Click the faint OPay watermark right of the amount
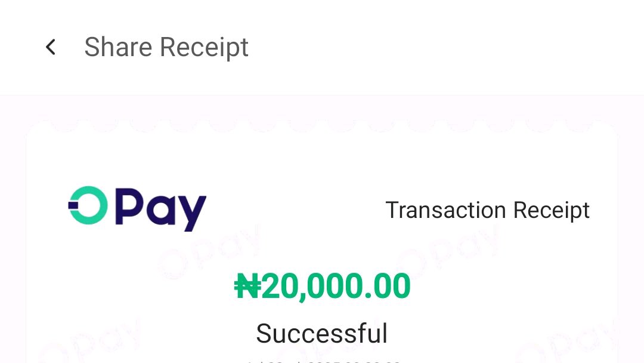The width and height of the screenshot is (644, 363). point(448,251)
